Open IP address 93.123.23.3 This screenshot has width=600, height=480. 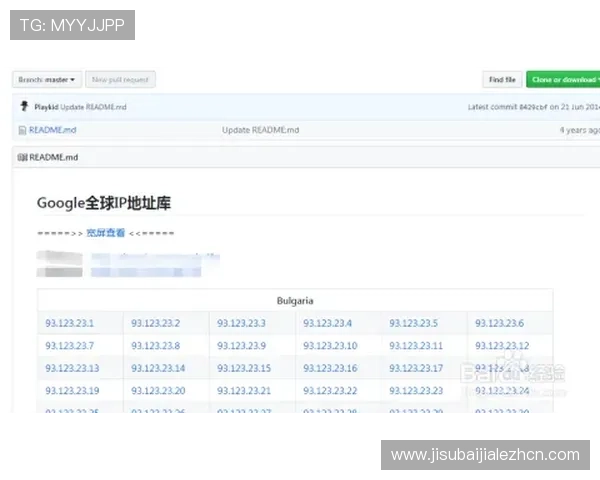tap(241, 323)
